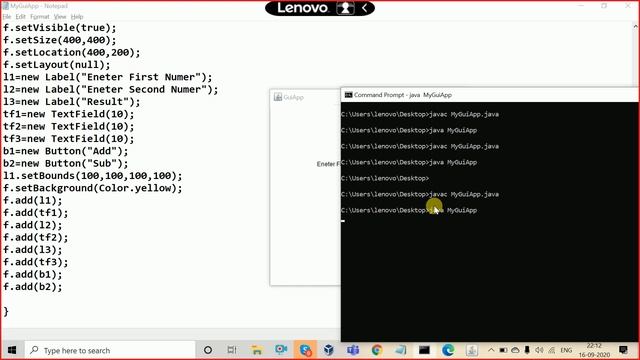Click the GuiApp window title
This screenshot has width=640, height=360.
pos(293,97)
